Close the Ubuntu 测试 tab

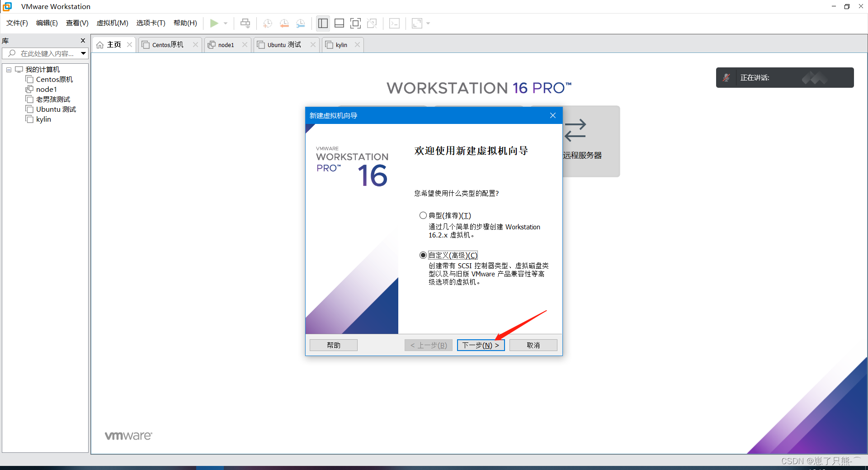click(x=313, y=45)
